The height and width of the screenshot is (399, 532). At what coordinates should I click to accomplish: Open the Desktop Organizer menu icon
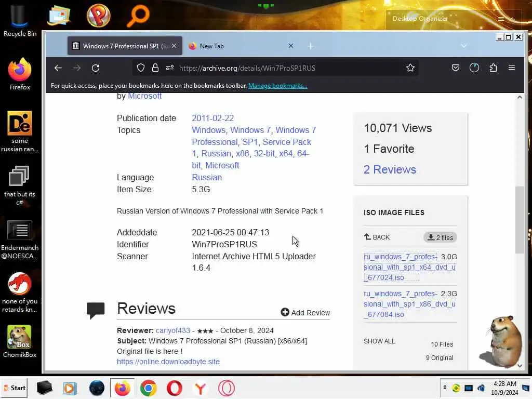tap(501, 19)
